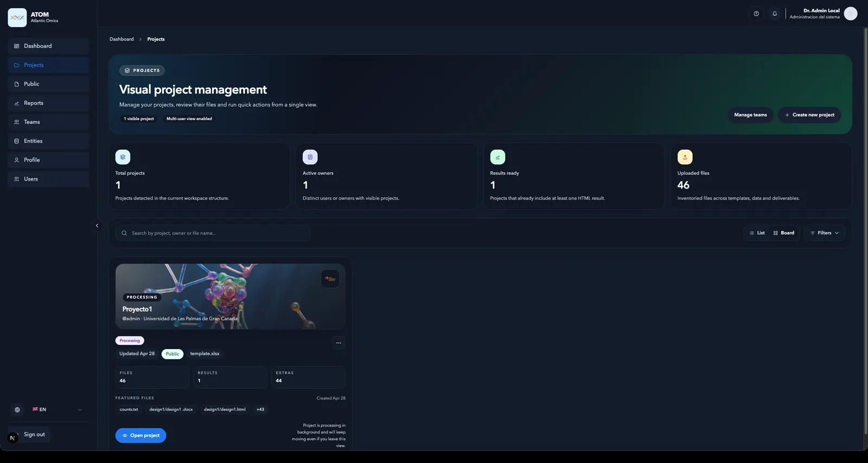Click the organization logo on Proyecto1 image
Screen dimensions: 868x463
(x=330, y=279)
